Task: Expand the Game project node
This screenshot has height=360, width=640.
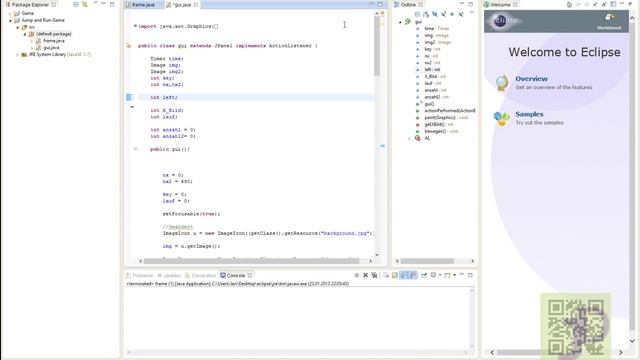Action: click(10, 13)
